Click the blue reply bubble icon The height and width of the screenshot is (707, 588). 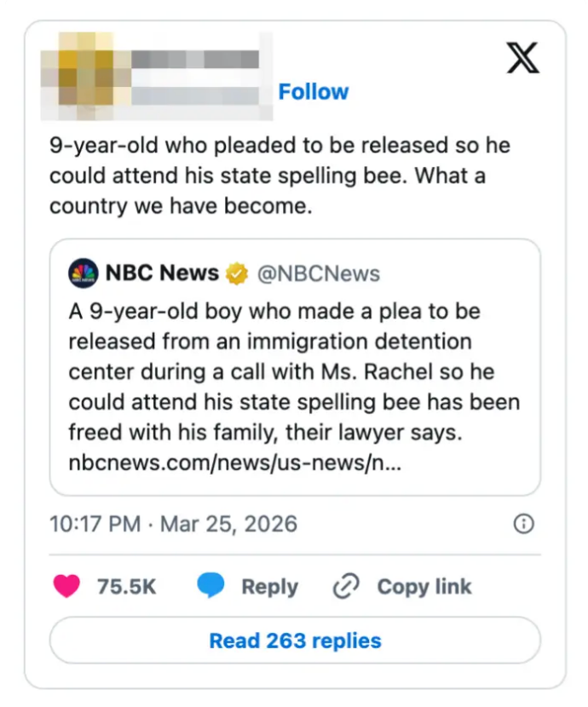211,586
